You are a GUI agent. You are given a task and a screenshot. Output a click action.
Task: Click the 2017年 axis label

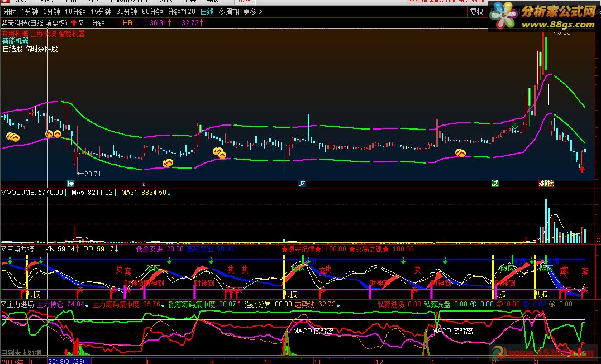(x=12, y=361)
